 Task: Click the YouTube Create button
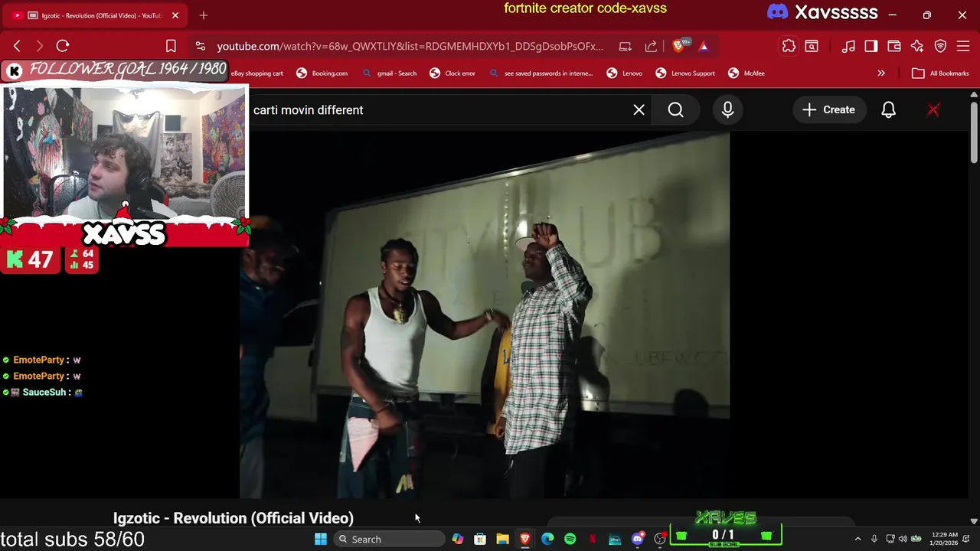point(828,110)
